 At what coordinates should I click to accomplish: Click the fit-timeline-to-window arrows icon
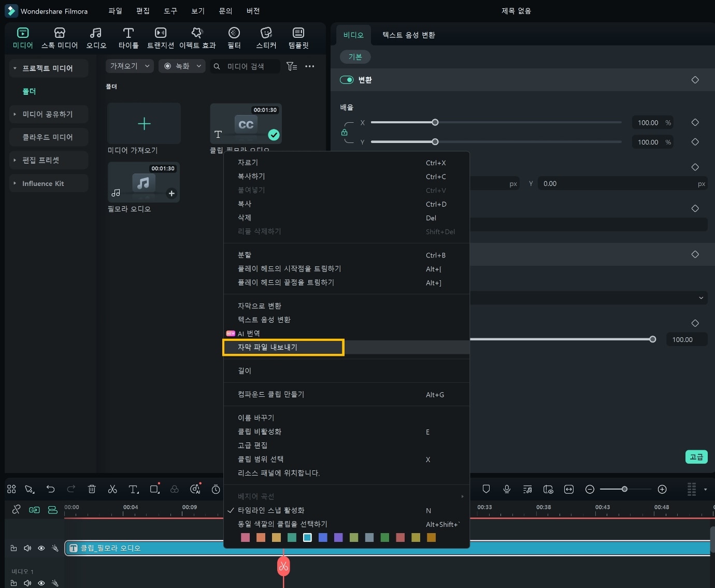[569, 489]
